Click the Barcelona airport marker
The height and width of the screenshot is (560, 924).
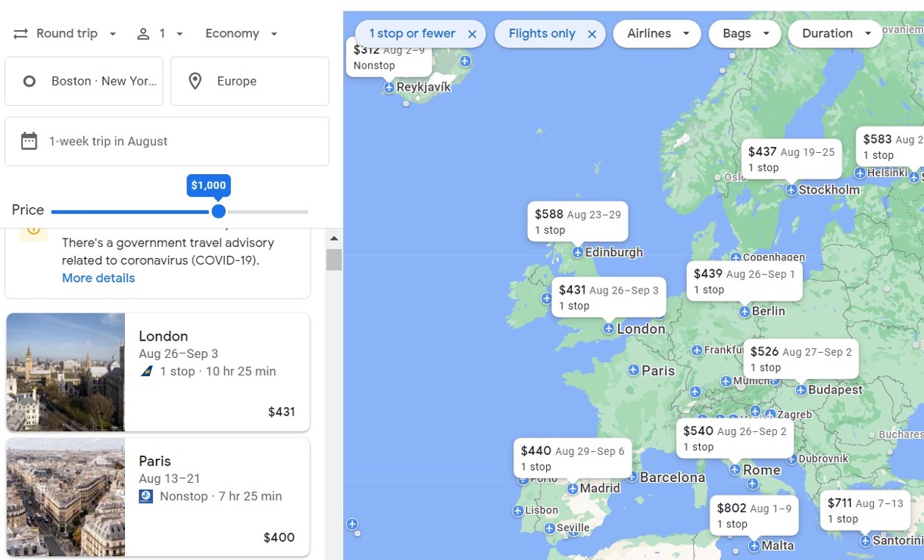[632, 478]
